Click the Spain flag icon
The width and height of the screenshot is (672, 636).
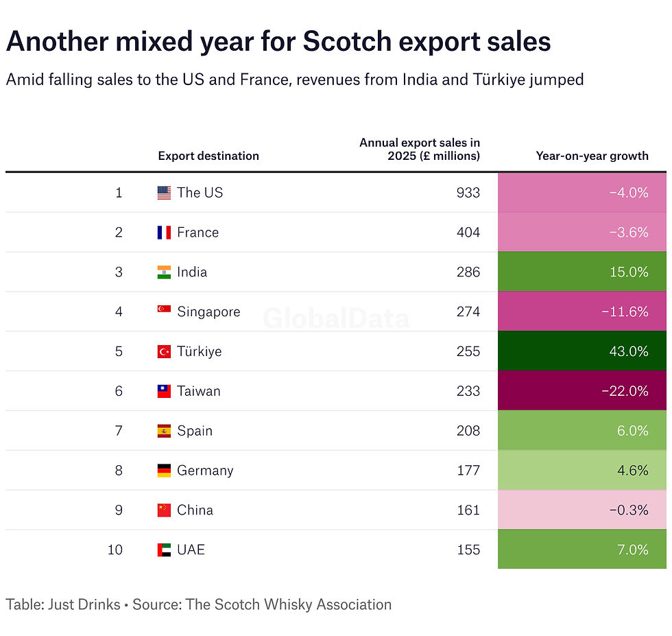(164, 431)
